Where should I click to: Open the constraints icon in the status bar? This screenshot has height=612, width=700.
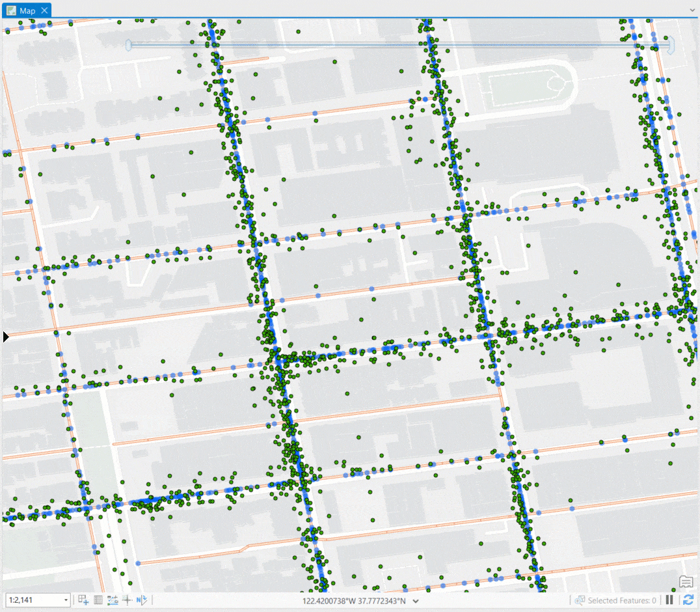(113, 600)
